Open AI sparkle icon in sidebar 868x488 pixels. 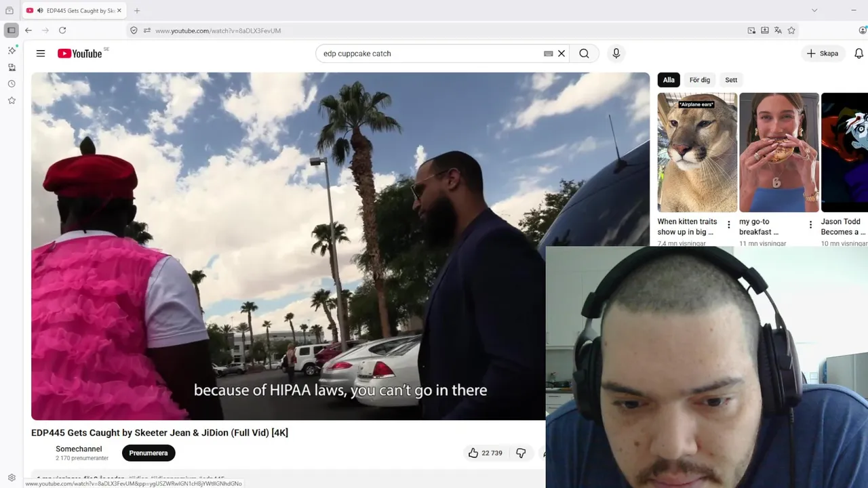click(12, 50)
